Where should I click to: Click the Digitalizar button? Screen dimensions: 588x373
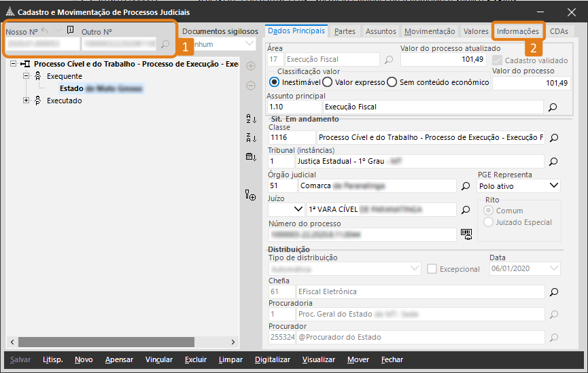point(273,359)
